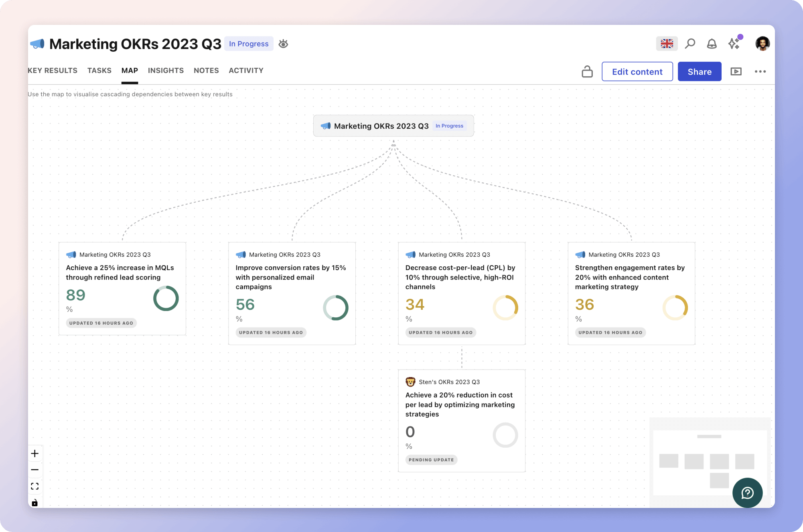Open notifications bell

(x=712, y=43)
